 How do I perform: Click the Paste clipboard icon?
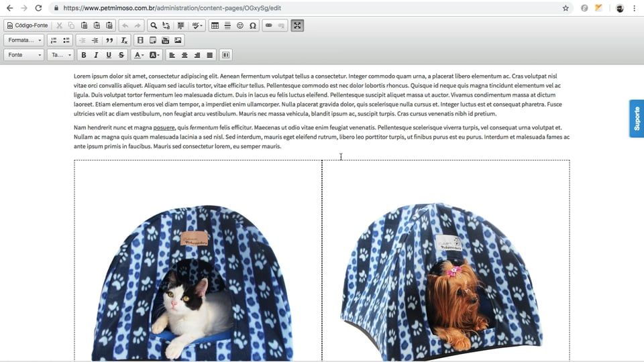(85, 25)
